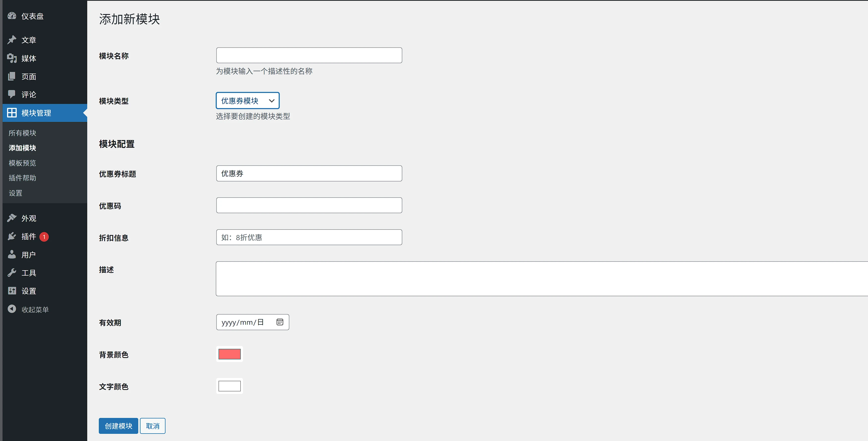Open Media via its camera icon
Viewport: 868px width, 441px height.
pyautogui.click(x=12, y=58)
